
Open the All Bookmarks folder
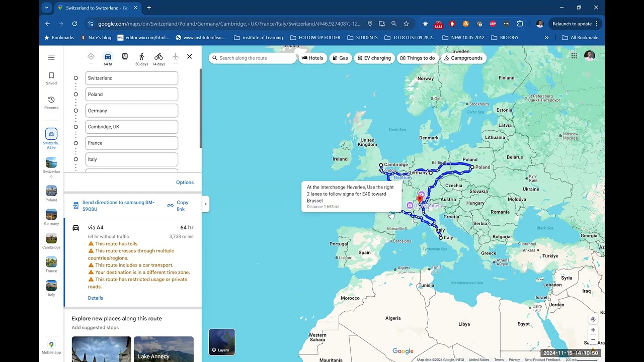point(581,38)
